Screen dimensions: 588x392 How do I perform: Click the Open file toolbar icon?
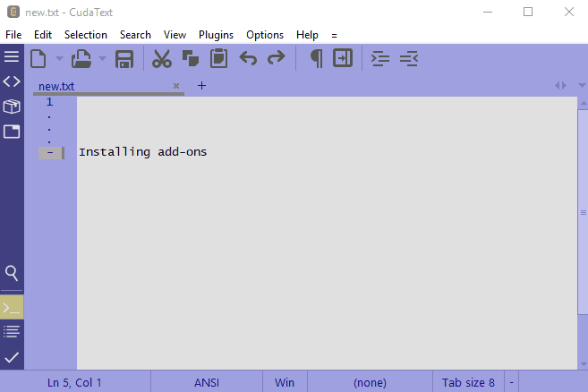[x=81, y=59]
